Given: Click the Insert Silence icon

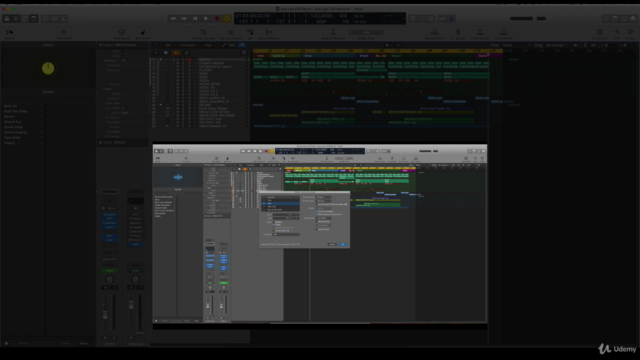Looking at the screenshot, I should 504,33.
